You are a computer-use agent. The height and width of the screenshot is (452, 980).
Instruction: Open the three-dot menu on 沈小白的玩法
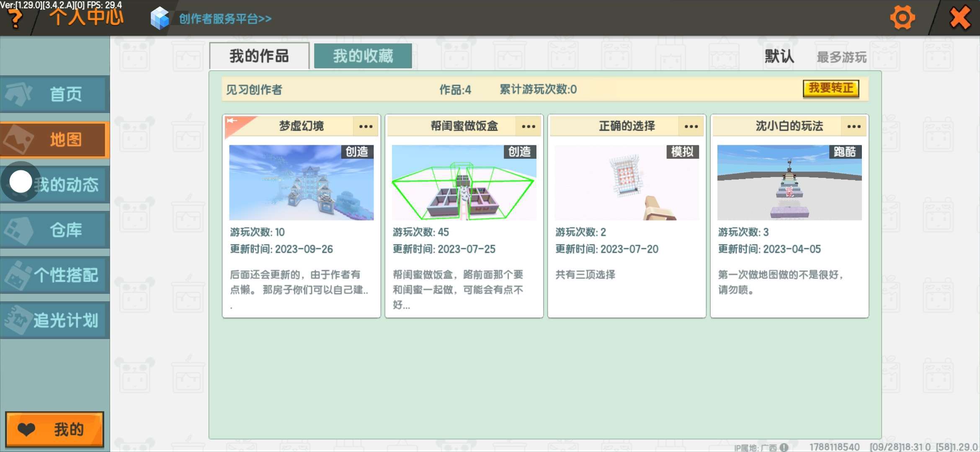[854, 126]
